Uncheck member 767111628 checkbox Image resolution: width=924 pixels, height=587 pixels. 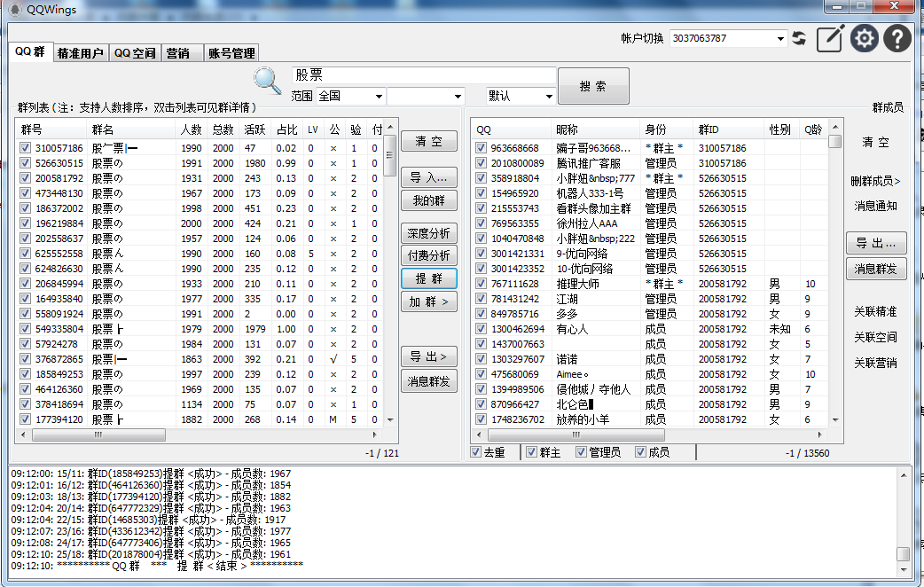[x=481, y=283]
